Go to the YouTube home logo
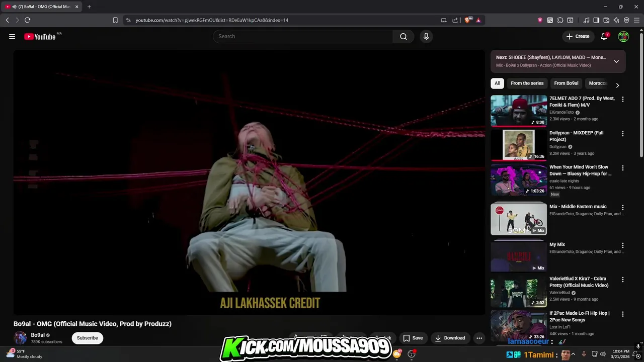This screenshot has height=362, width=644. (x=40, y=36)
